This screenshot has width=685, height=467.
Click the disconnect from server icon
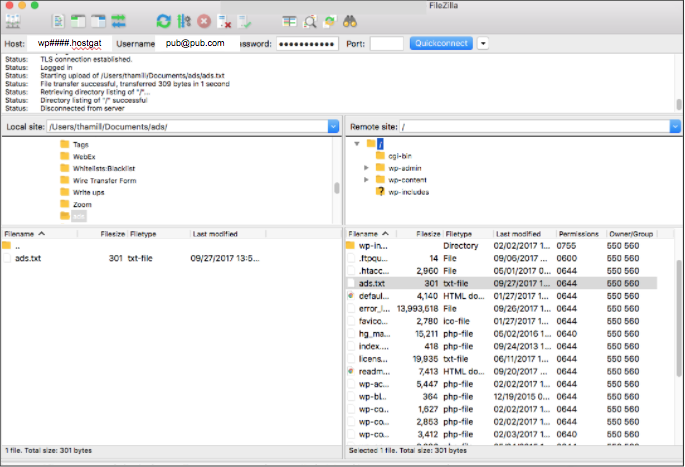coord(225,20)
